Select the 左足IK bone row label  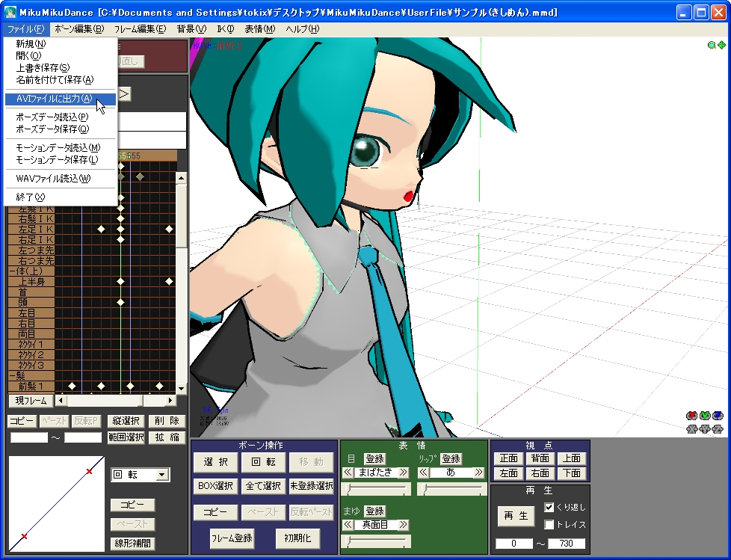coord(31,229)
